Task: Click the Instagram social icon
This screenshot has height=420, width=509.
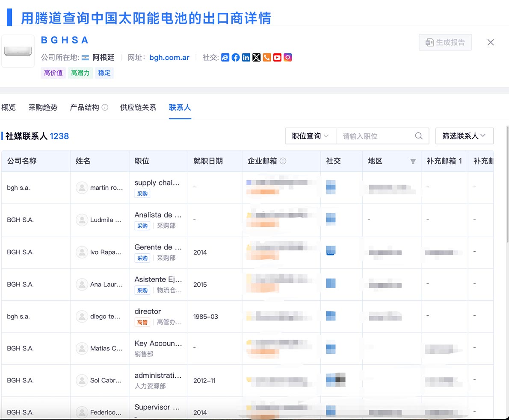Action: [287, 57]
